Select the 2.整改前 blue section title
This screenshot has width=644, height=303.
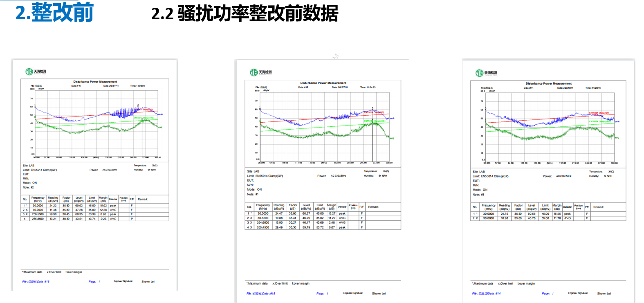(x=55, y=12)
